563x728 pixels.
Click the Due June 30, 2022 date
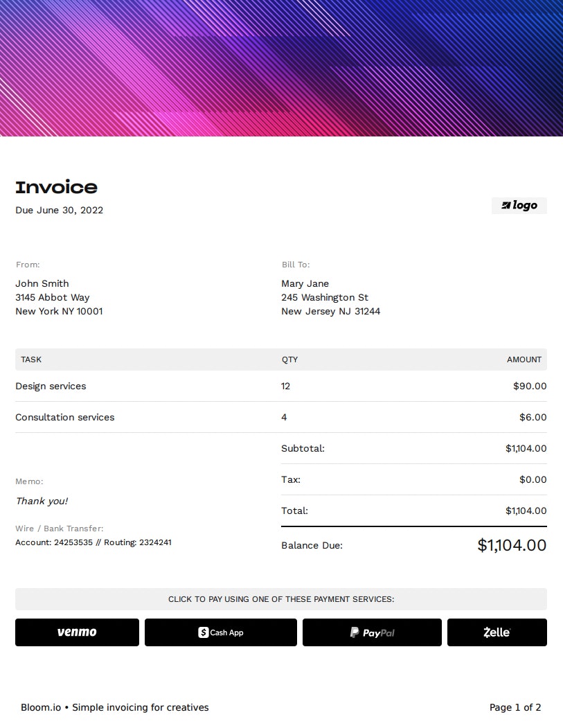point(59,210)
